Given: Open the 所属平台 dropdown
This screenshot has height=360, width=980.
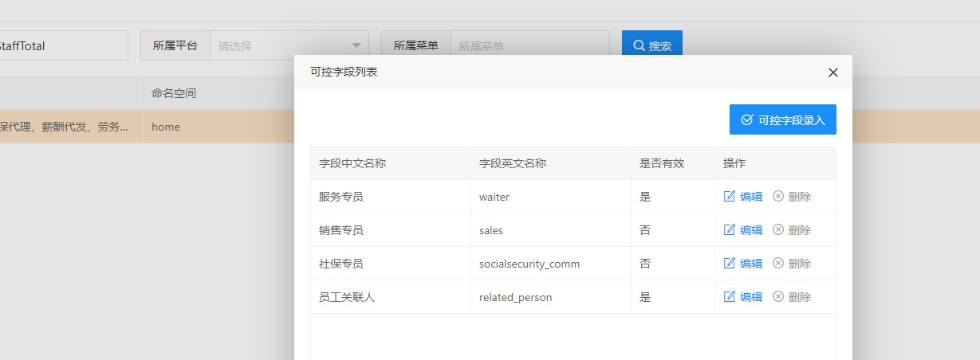Looking at the screenshot, I should point(279,45).
